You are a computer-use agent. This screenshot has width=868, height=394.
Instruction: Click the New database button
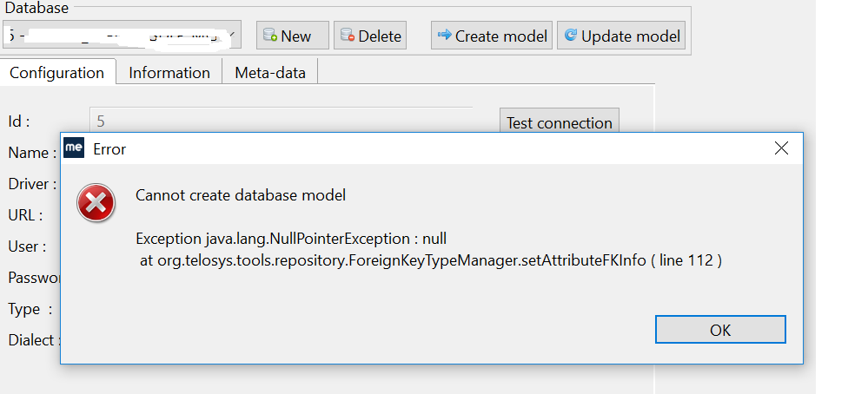tap(293, 36)
